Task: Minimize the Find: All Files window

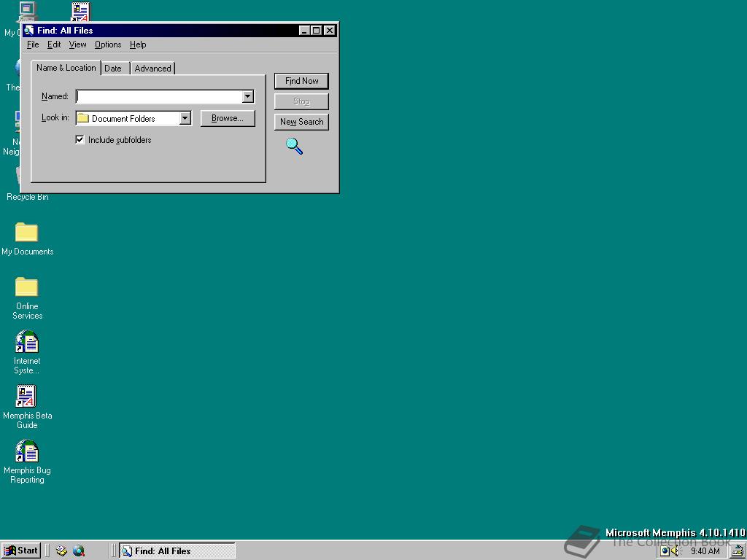Action: click(x=304, y=31)
